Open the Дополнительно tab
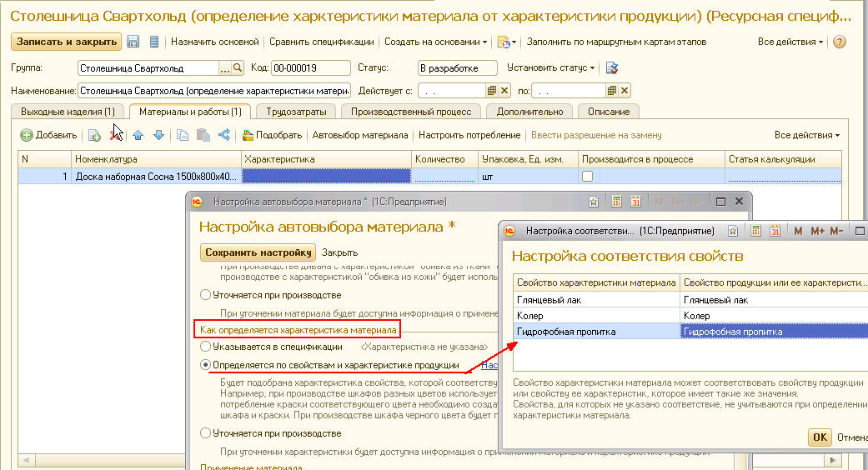This screenshot has height=470, width=868. coord(529,112)
